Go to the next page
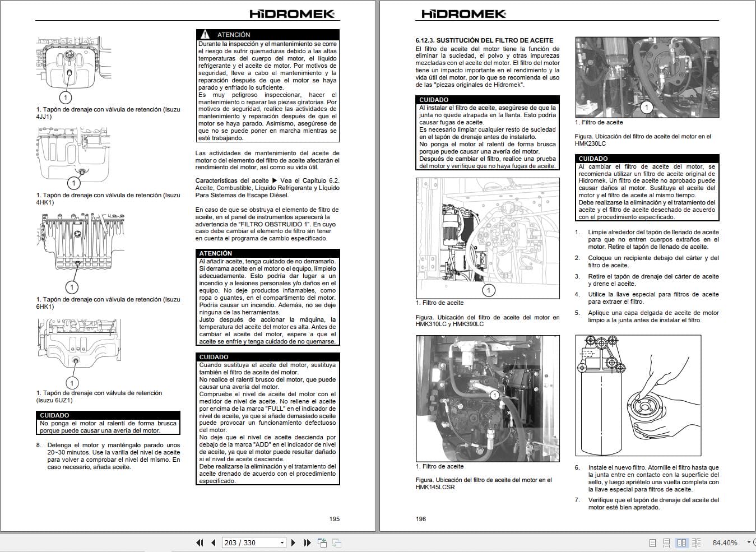This screenshot has width=756, height=552. pyautogui.click(x=293, y=542)
